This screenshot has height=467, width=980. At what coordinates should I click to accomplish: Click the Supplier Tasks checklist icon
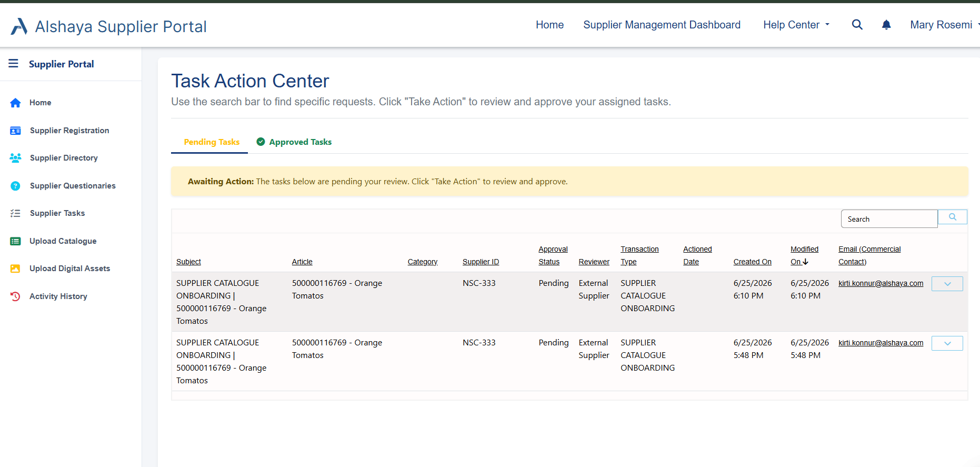point(15,213)
